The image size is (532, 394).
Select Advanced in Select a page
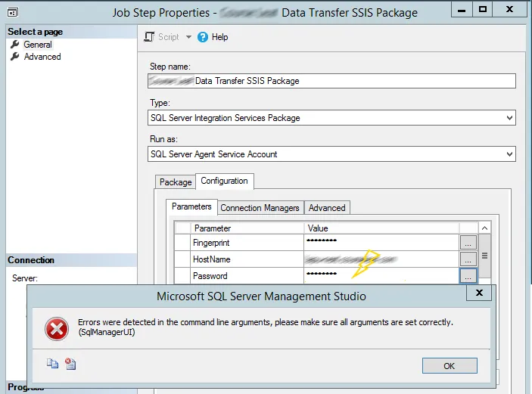(42, 57)
